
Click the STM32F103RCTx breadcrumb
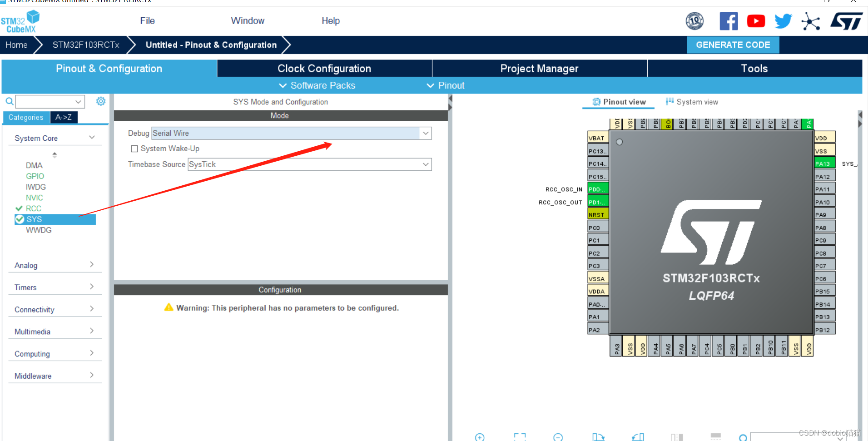point(86,45)
